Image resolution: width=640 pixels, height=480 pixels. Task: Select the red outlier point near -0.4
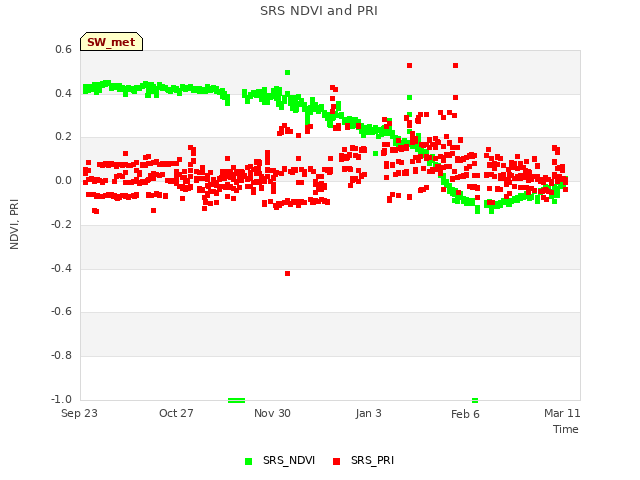pos(287,273)
